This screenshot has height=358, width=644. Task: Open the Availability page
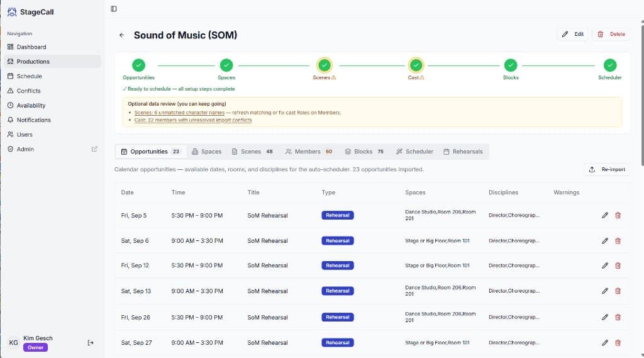coord(53,105)
